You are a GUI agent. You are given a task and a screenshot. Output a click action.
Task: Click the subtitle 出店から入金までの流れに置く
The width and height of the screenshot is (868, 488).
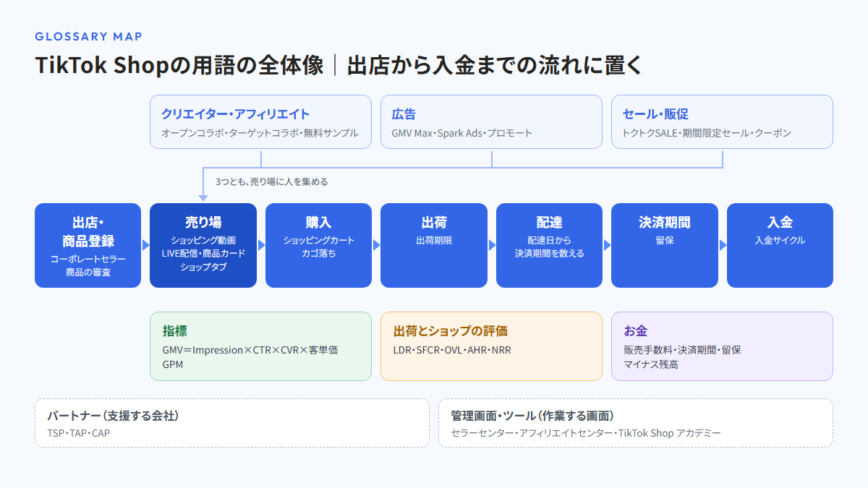(x=495, y=65)
